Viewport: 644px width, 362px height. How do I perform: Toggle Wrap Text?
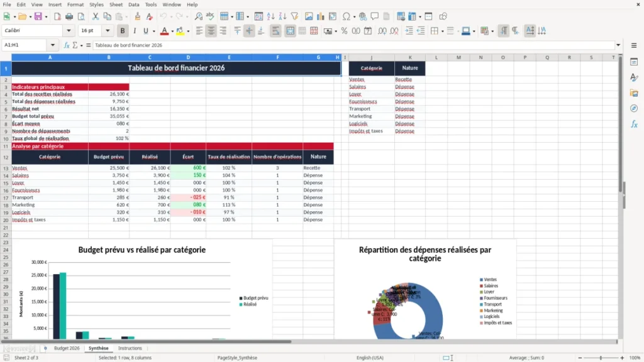pos(275,31)
